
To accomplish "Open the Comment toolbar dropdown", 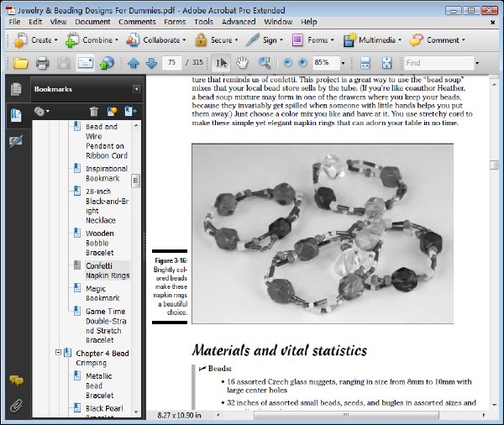I will point(438,40).
